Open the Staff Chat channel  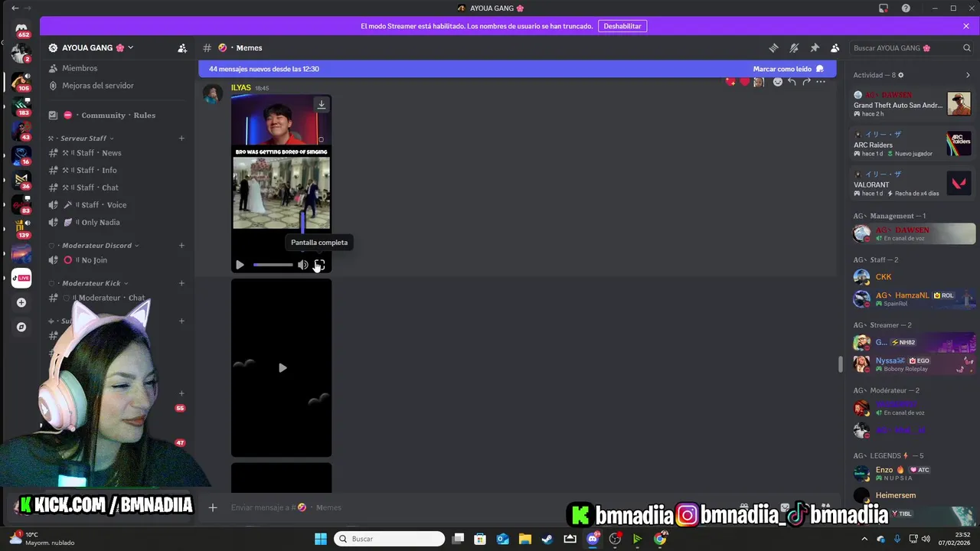96,187
